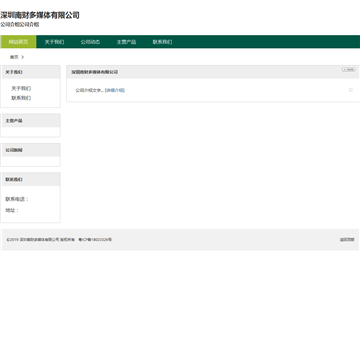Screen dimensions: 360x360
Task: Open 联系我们 in the green navigation bar
Action: 162,42
